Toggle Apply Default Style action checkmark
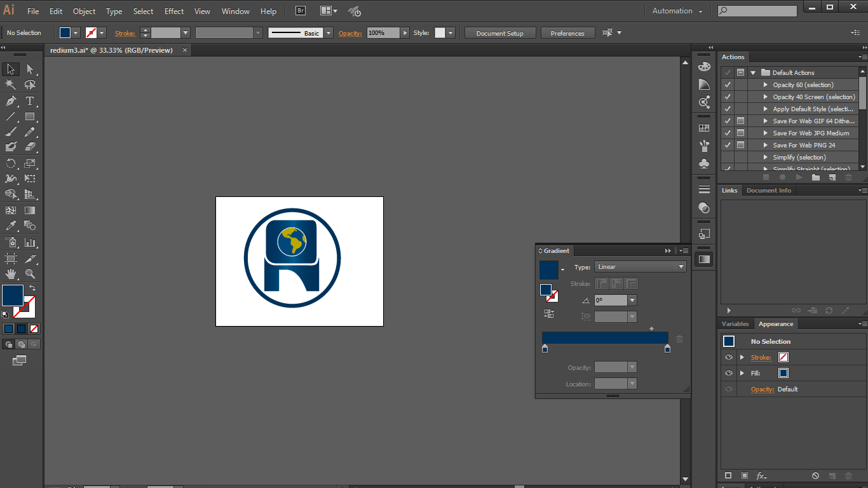 pos(728,109)
